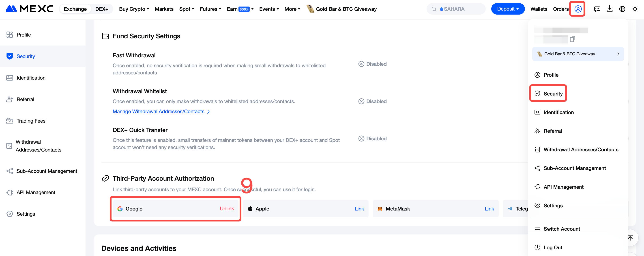Click the light/dark theme sun icon
This screenshot has width=644, height=256.
click(635, 9)
